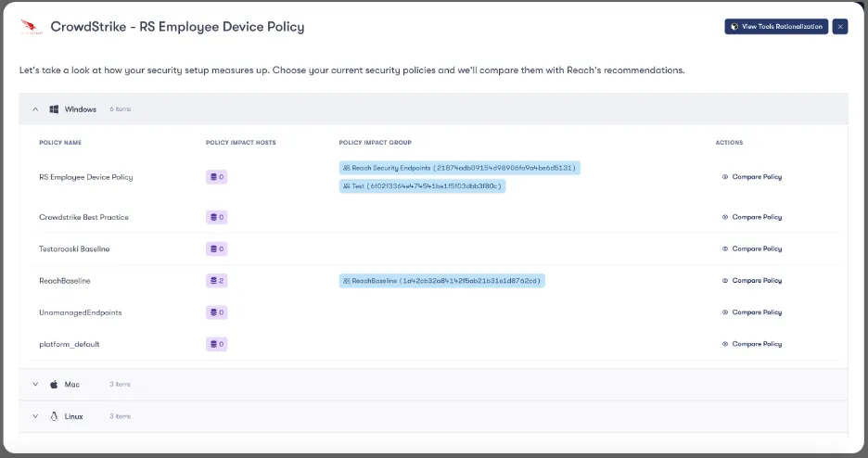868x458 pixels.
Task: Click the View Tools Rationalization button
Action: point(776,27)
